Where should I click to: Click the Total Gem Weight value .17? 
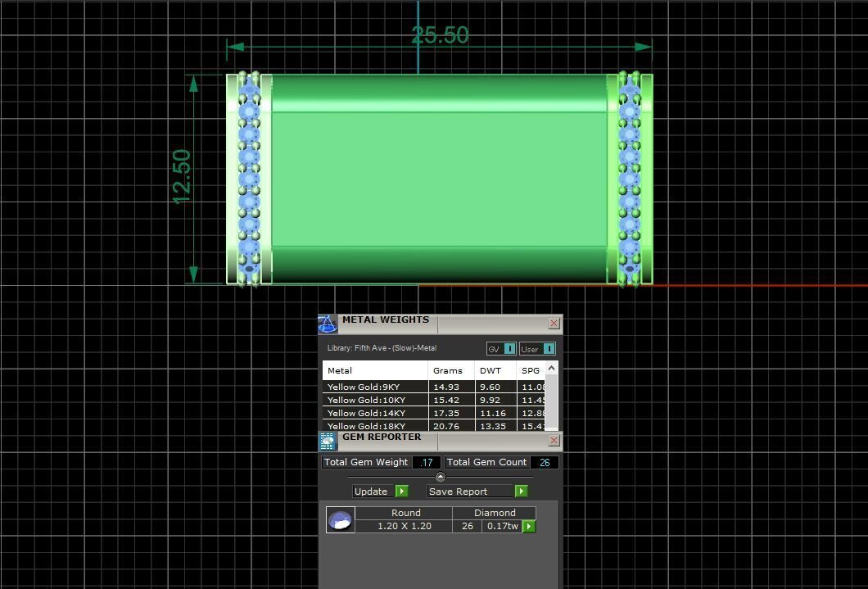pos(427,462)
